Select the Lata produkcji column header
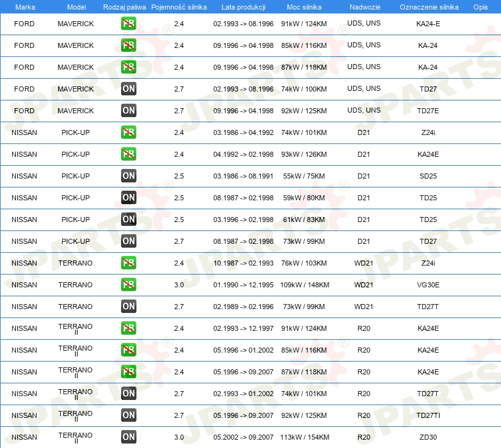501x448 pixels. click(x=243, y=7)
